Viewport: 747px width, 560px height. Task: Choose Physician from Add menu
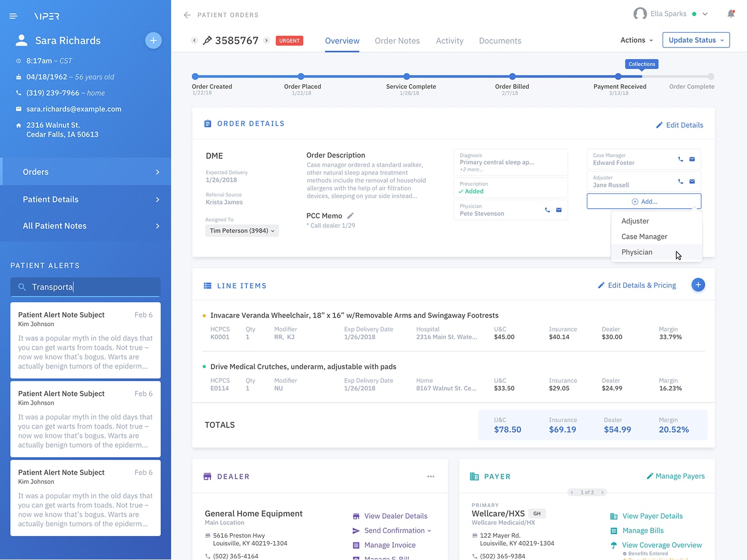point(657,252)
